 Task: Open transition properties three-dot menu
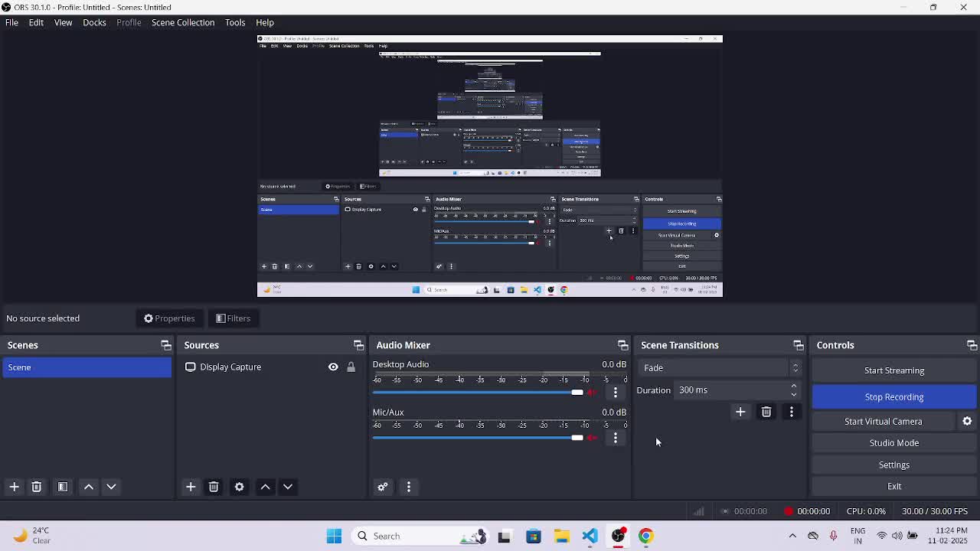tap(792, 412)
